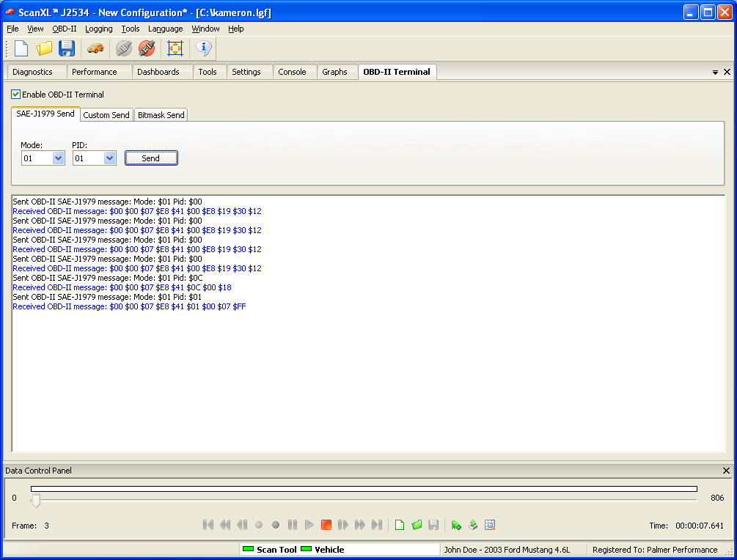Open the Language menu
Viewport: 737px width, 560px height.
[166, 29]
